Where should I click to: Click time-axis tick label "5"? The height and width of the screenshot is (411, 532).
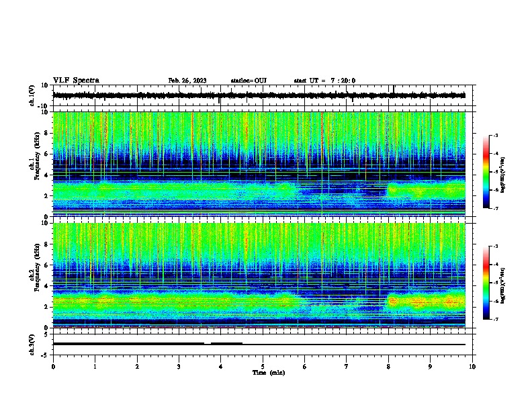pyautogui.click(x=263, y=367)
